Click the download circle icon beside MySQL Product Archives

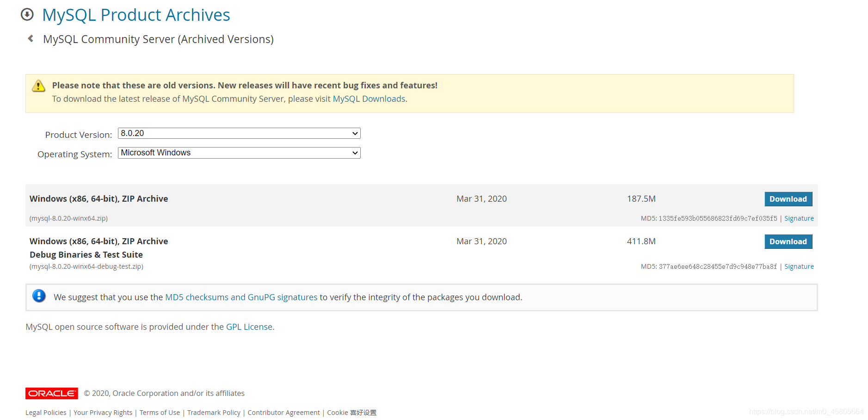pyautogui.click(x=27, y=15)
